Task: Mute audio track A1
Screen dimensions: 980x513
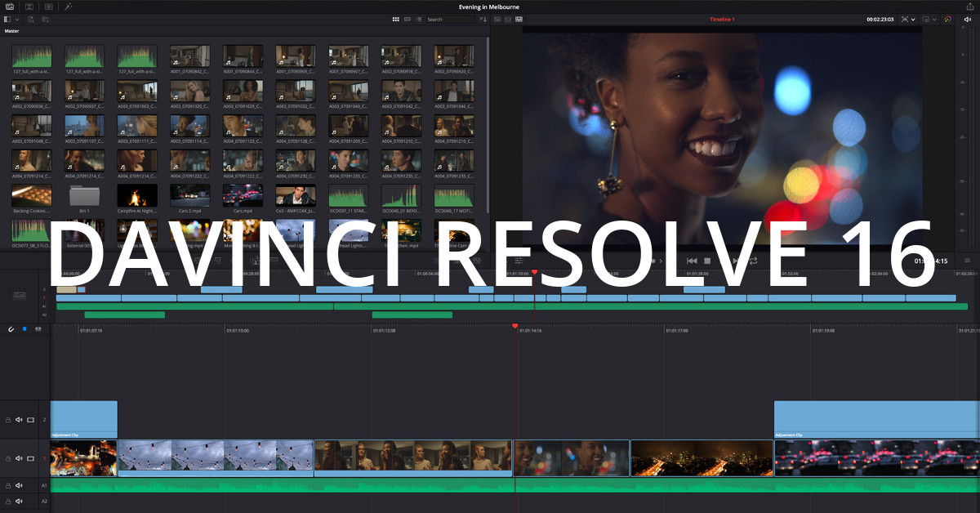Action: [19, 485]
